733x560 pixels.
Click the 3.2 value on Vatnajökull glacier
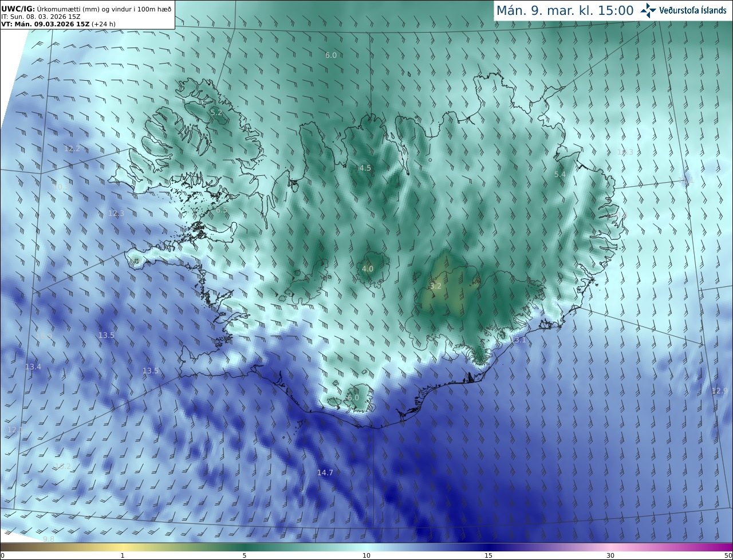(x=436, y=286)
